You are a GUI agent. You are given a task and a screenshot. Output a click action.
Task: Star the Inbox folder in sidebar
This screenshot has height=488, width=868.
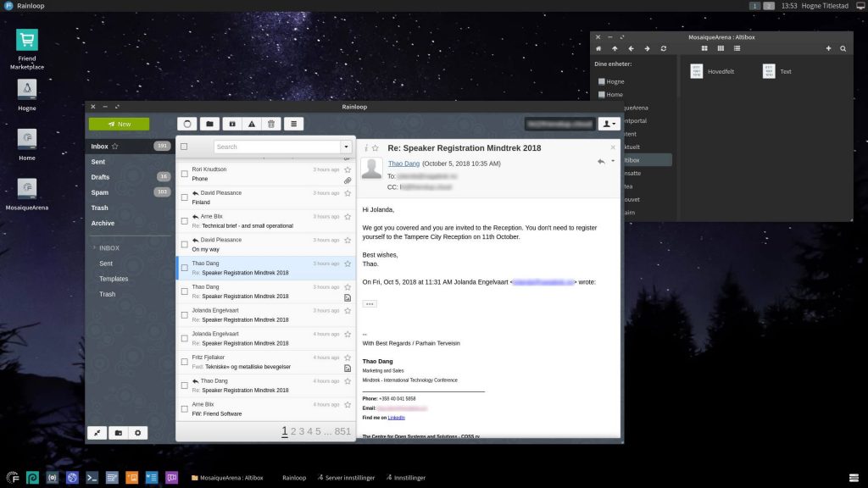(x=115, y=146)
